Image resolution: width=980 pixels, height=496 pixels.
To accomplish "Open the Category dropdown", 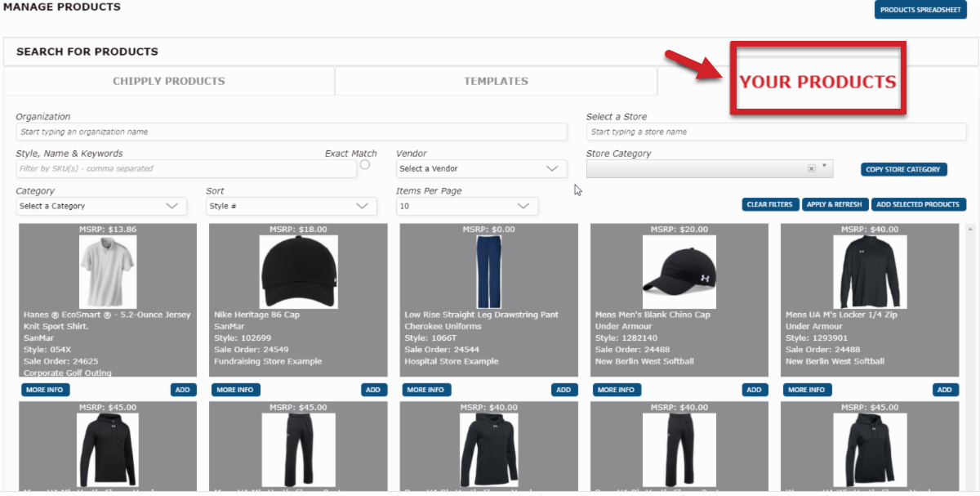I will tap(101, 206).
